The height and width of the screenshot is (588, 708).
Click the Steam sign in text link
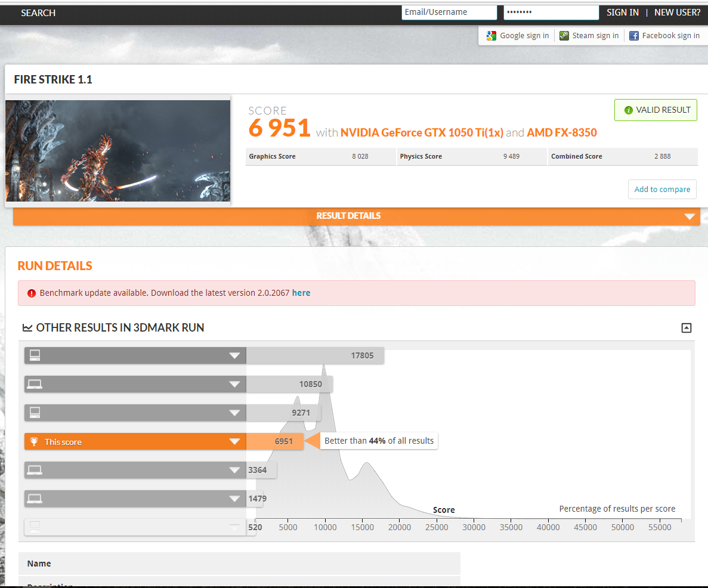[x=596, y=36]
